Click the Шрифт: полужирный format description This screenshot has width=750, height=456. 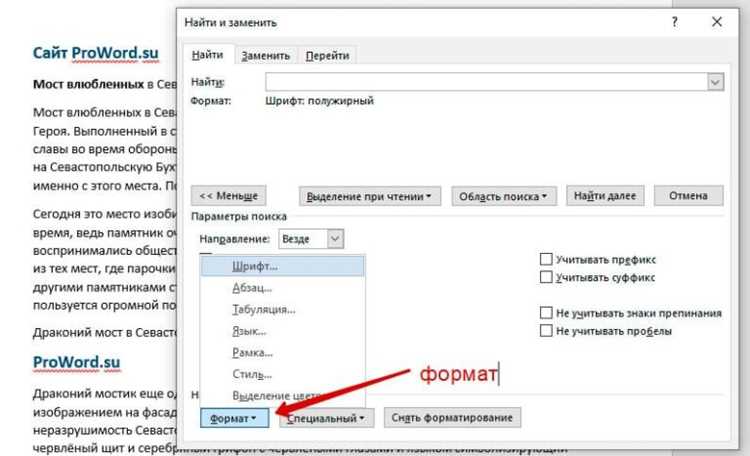click(x=319, y=101)
